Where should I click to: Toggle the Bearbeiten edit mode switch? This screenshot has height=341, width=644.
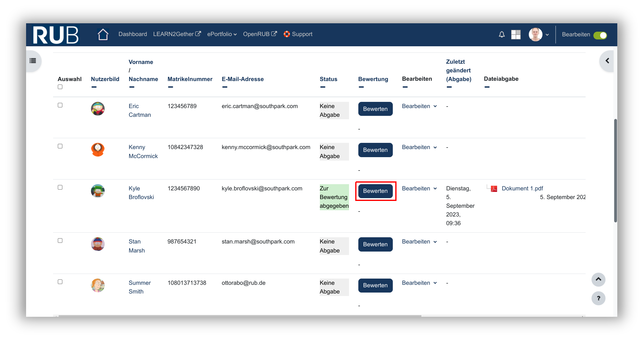[x=600, y=35]
